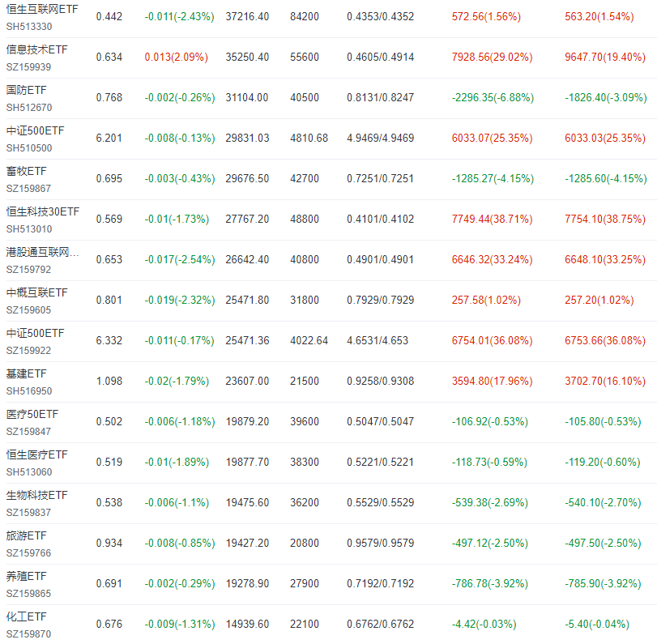Click the loss value -2296.35(-6.88%)
The height and width of the screenshot is (644, 657).
click(493, 98)
